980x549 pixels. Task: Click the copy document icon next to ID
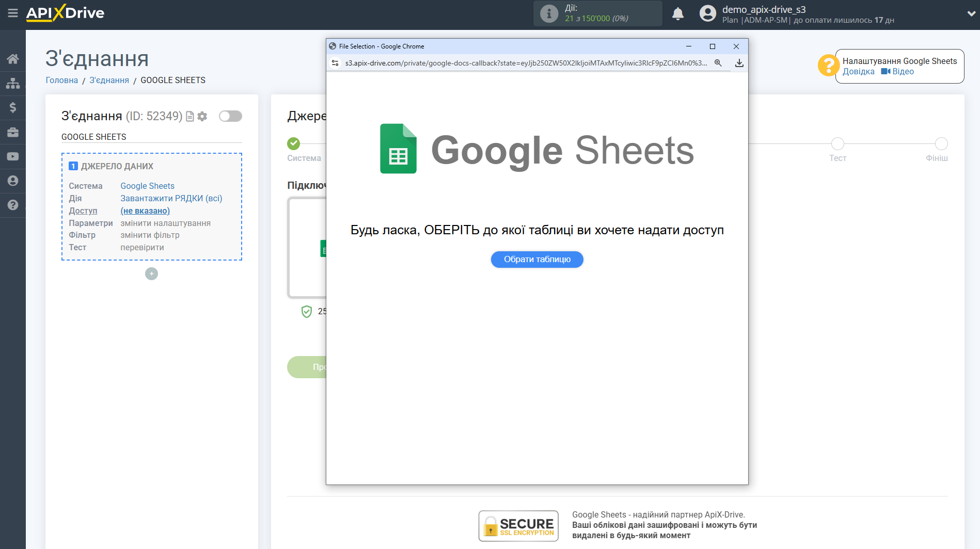pos(190,117)
